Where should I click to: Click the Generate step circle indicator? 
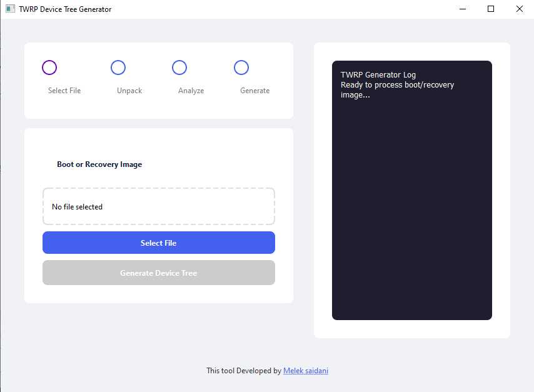(x=241, y=68)
